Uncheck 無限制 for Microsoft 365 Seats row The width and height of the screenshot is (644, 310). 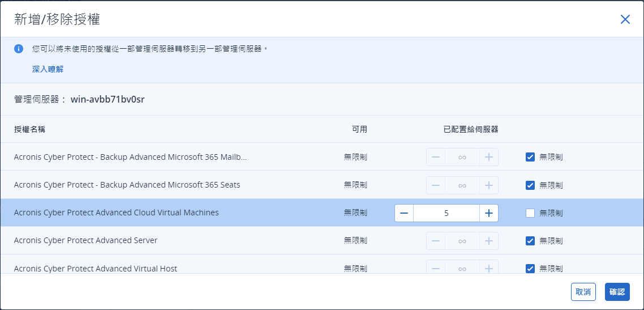pos(530,185)
